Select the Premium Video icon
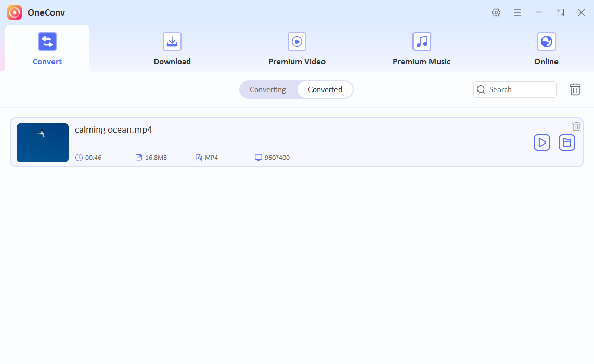 tap(296, 41)
